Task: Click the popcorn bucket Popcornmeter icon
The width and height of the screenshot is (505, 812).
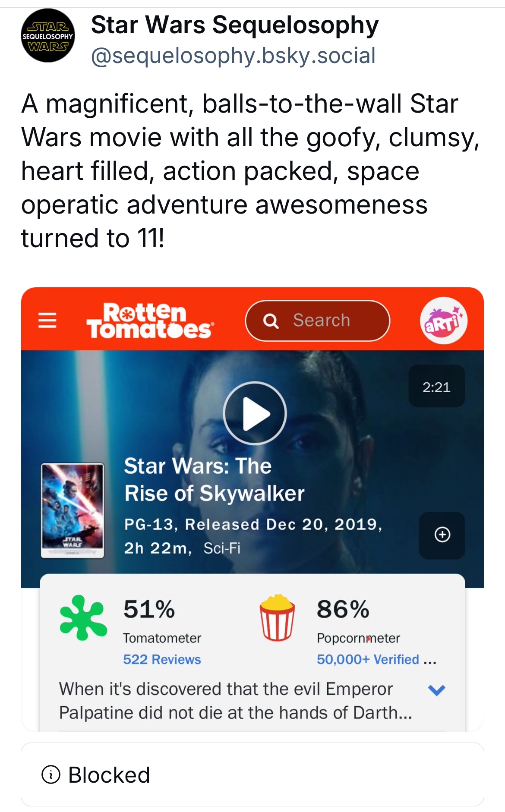Action: 277,617
